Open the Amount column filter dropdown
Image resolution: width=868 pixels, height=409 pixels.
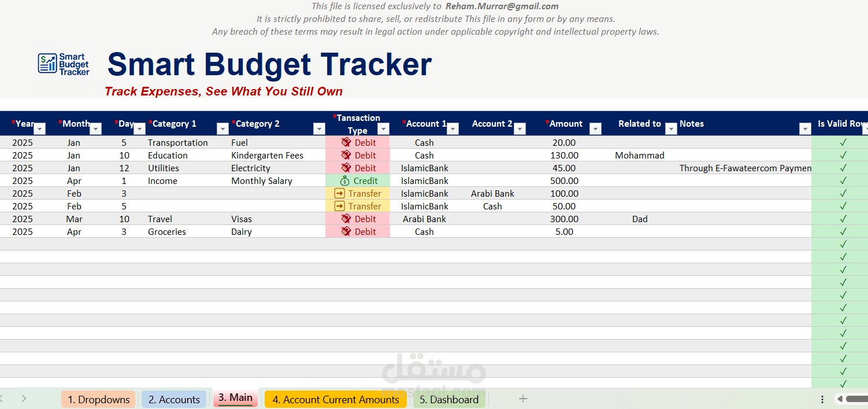click(596, 128)
